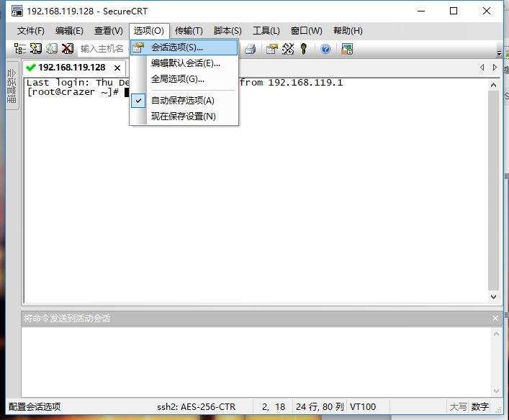Screen dimensions: 509x420
Task: Click the SecureCRT title bar app icon
Action: pos(17,11)
